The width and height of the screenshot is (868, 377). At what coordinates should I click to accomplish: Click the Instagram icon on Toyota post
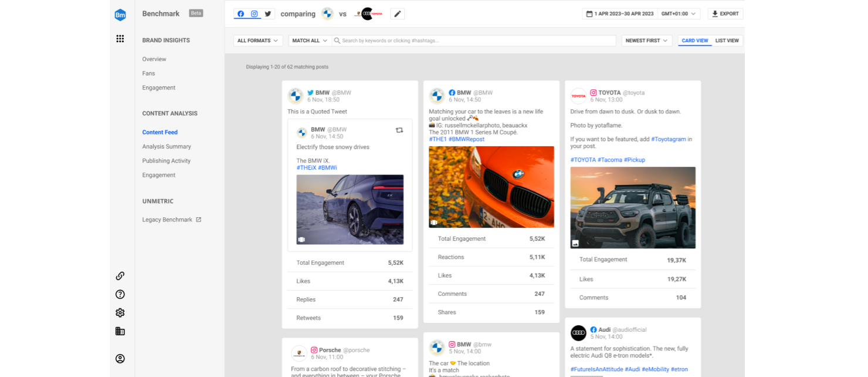pyautogui.click(x=594, y=93)
